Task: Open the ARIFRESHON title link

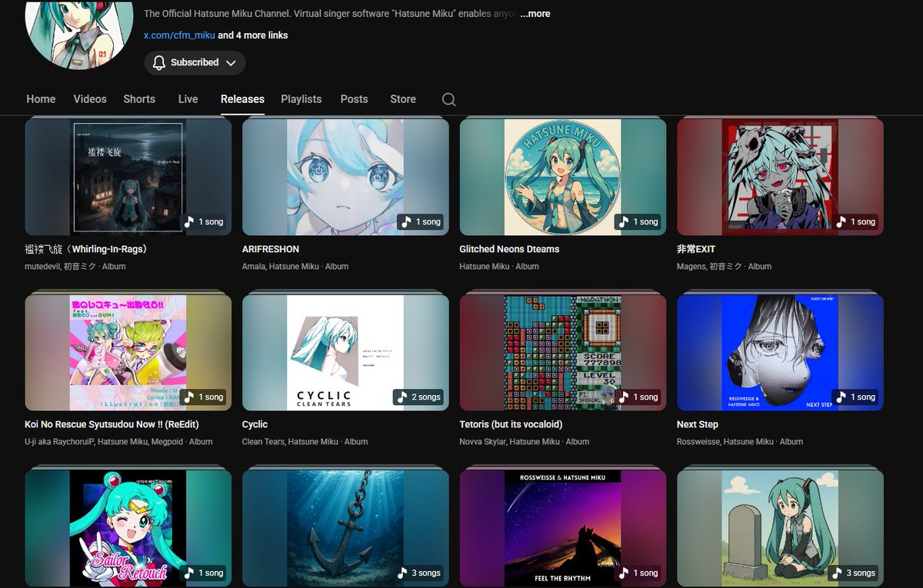Action: 271,249
